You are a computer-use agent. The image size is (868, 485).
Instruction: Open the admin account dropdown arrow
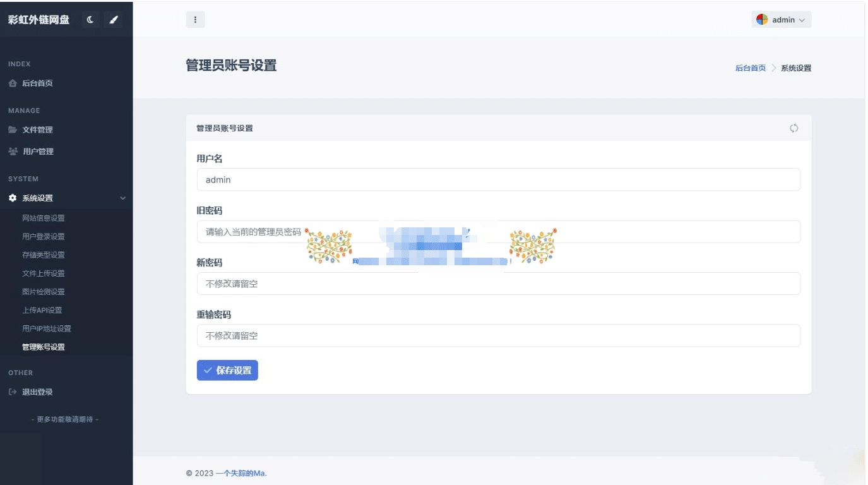802,20
